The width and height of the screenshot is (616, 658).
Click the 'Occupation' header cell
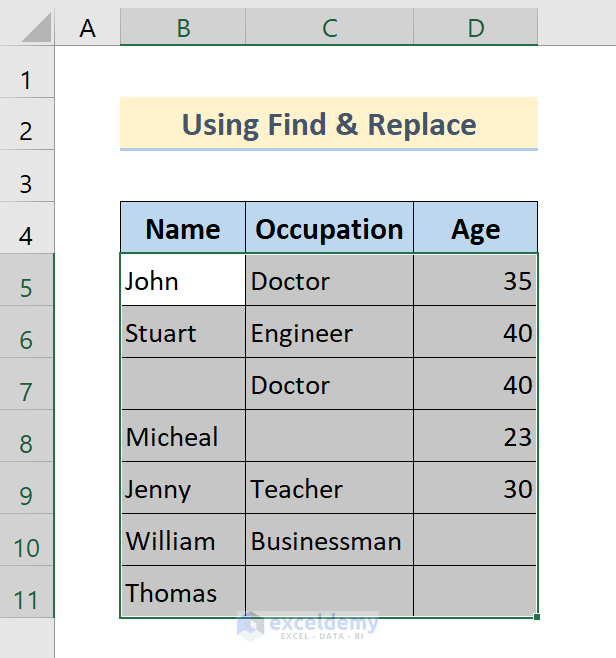[329, 228]
